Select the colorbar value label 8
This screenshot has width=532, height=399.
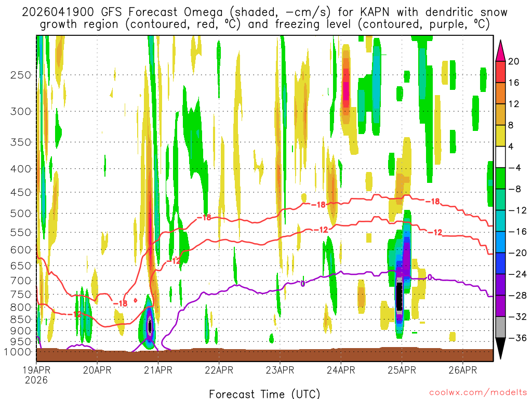coord(511,125)
